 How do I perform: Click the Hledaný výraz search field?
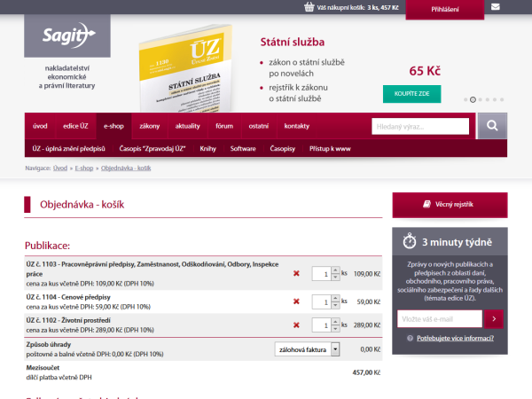[420, 126]
